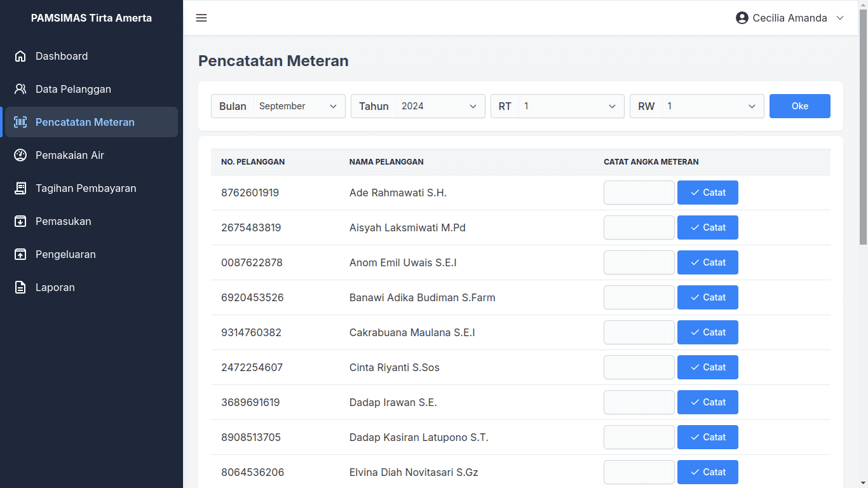Expand the RT selection dropdown
The width and height of the screenshot is (868, 488).
coord(569,106)
